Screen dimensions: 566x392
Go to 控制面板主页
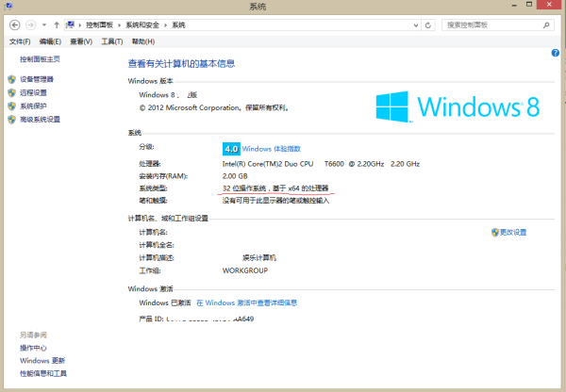pyautogui.click(x=40, y=59)
